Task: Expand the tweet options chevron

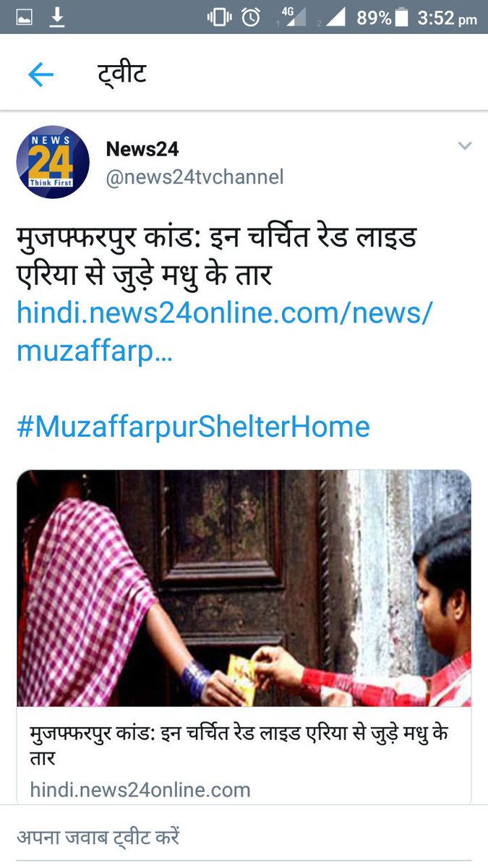Action: [465, 146]
